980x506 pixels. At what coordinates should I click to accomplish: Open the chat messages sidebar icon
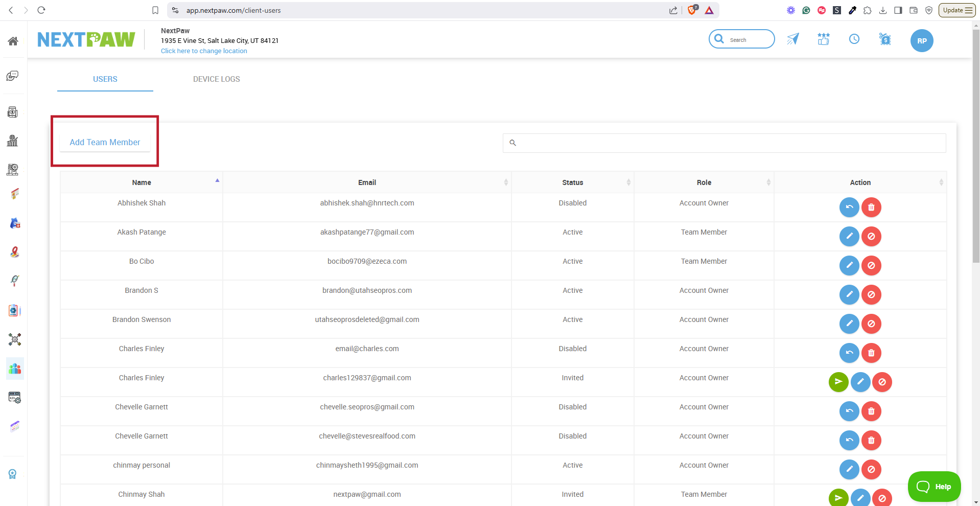(x=13, y=76)
